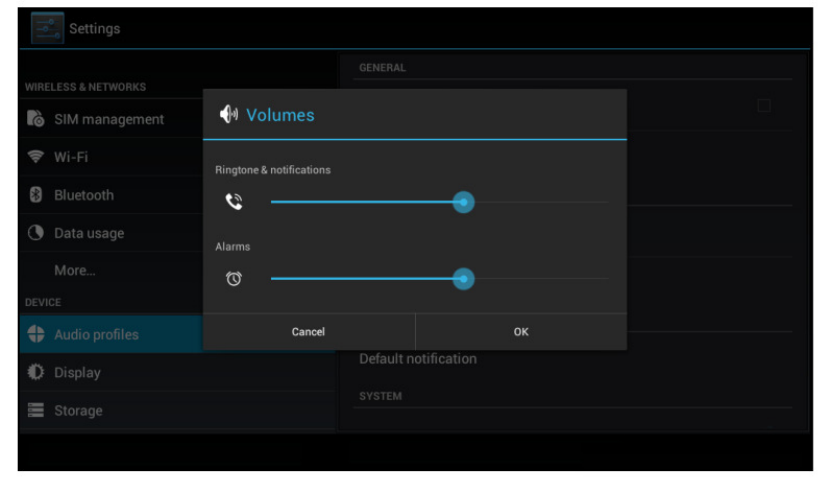Screen dimensions: 830x491
Task: Click the Audio profiles icon
Action: tap(36, 334)
